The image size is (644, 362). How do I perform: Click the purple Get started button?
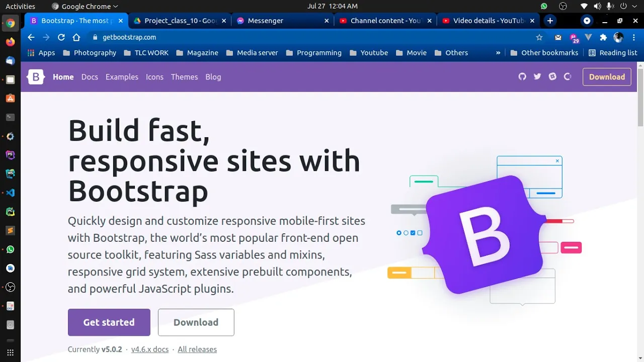click(x=109, y=322)
